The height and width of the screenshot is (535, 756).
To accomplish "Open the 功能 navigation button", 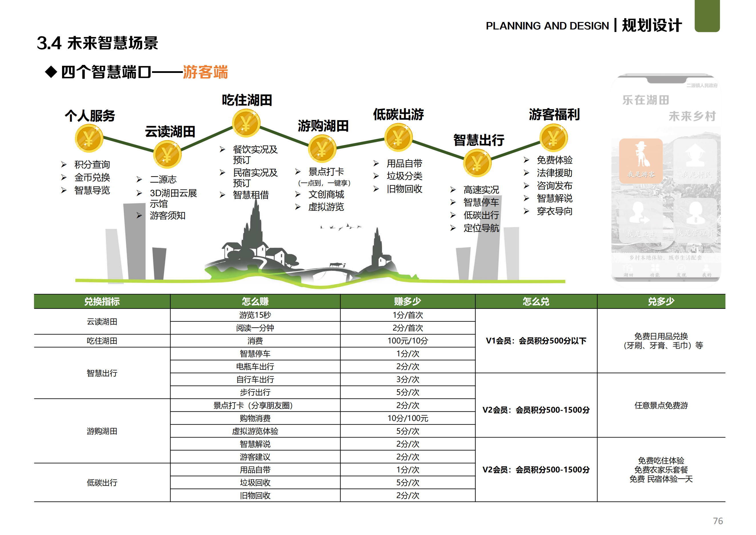I will click(x=655, y=275).
